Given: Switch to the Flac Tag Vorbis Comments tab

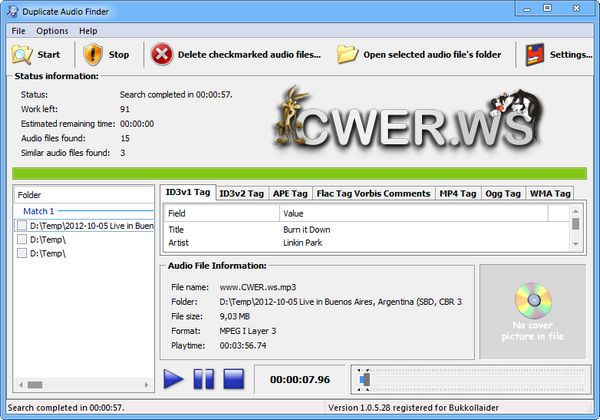Looking at the screenshot, I should 374,193.
